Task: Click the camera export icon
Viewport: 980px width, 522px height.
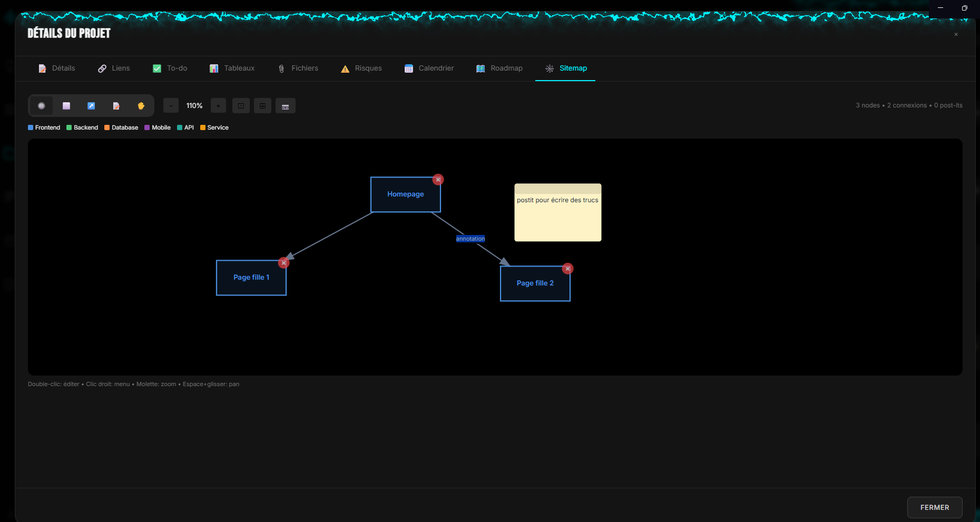Action: click(x=285, y=106)
